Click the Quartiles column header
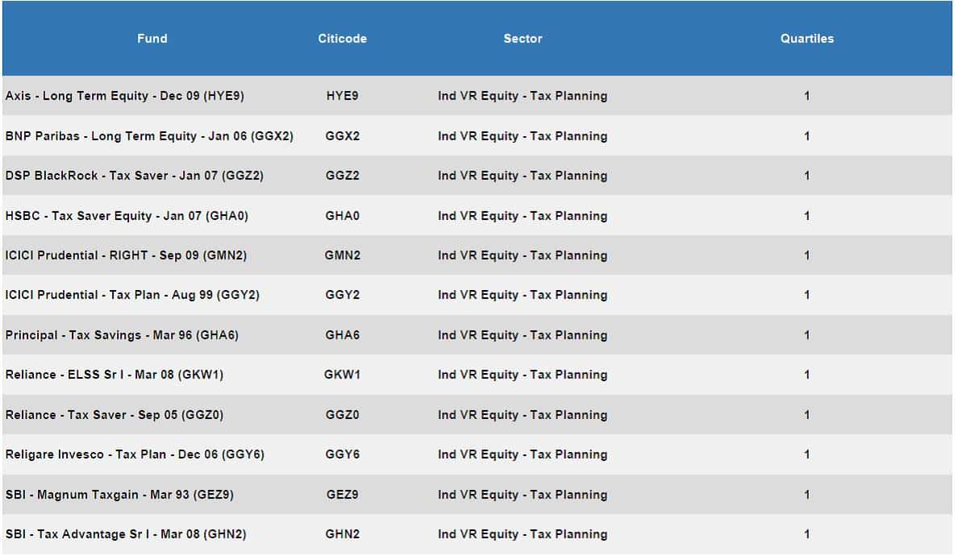958x560 pixels. [x=806, y=39]
